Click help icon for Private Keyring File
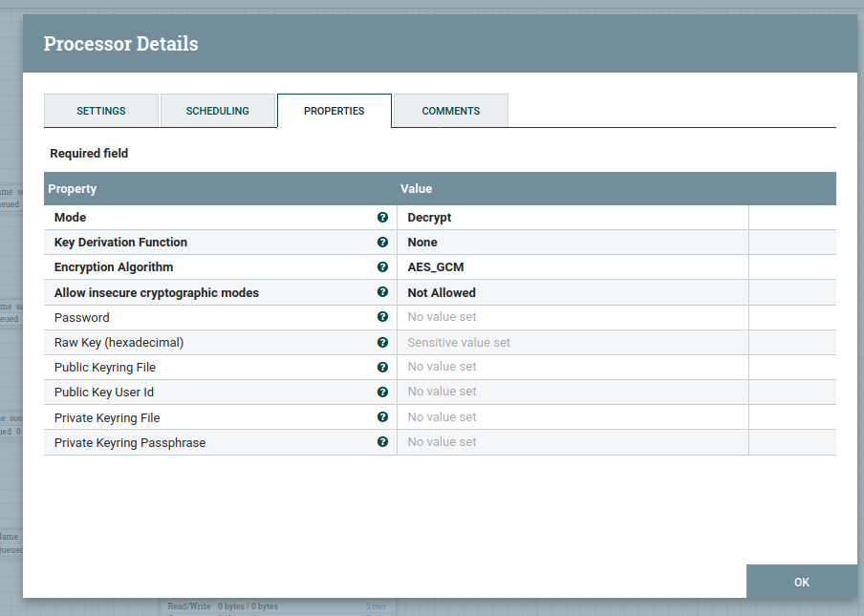 click(x=382, y=417)
